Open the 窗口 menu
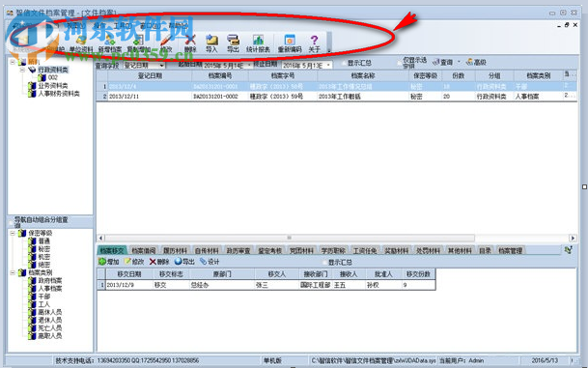This screenshot has width=588, height=368. pyautogui.click(x=151, y=25)
